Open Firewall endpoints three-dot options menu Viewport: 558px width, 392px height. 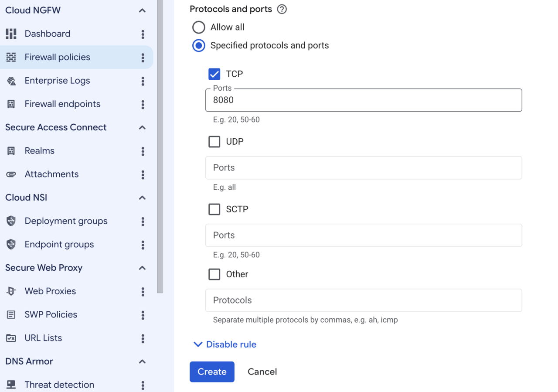[143, 105]
